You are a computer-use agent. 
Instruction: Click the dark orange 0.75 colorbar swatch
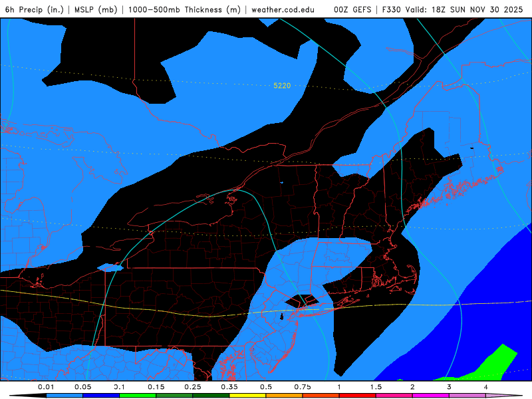tap(321, 396)
